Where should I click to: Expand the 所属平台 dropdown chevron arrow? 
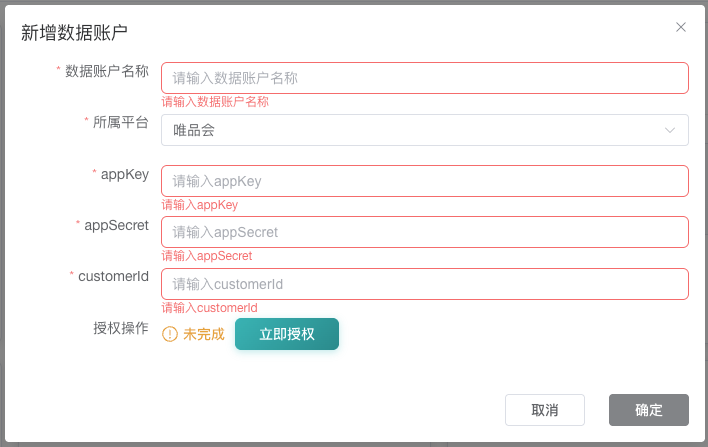click(670, 130)
